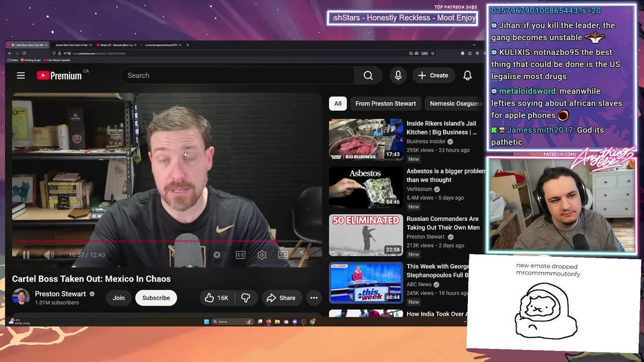Click Windows taskbar Search box

click(x=233, y=322)
